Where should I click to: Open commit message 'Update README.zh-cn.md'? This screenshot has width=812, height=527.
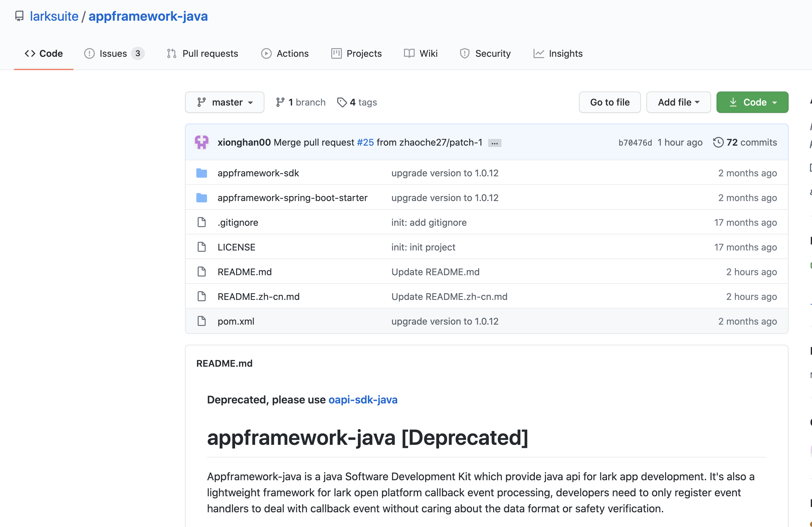pyautogui.click(x=449, y=297)
